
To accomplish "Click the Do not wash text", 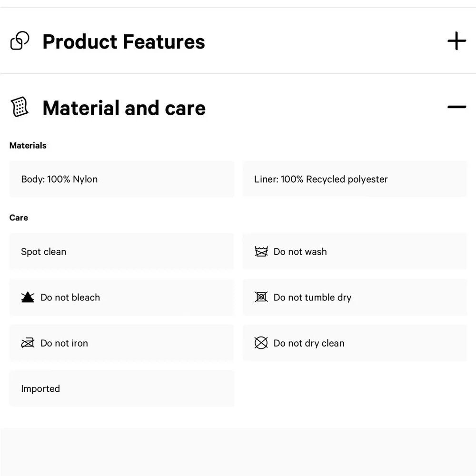I will coord(300,252).
